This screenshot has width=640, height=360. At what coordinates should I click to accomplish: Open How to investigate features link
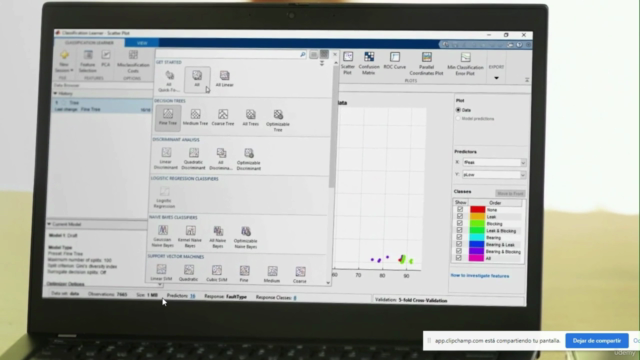[480, 276]
